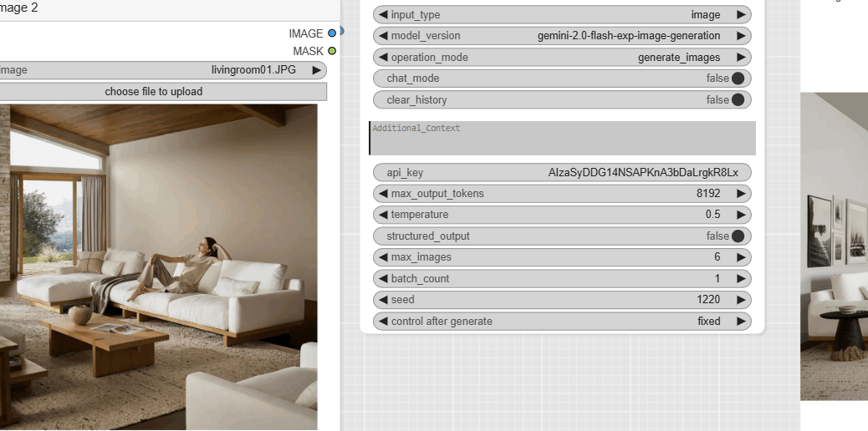Viewport: 868px width, 431px height.
Task: Lower temperature using left arrow
Action: pos(382,215)
